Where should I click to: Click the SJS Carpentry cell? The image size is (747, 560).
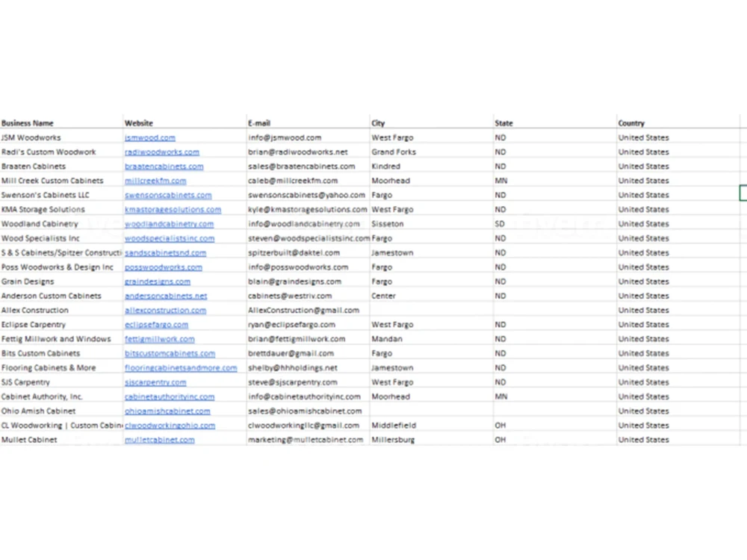pyautogui.click(x=61, y=382)
